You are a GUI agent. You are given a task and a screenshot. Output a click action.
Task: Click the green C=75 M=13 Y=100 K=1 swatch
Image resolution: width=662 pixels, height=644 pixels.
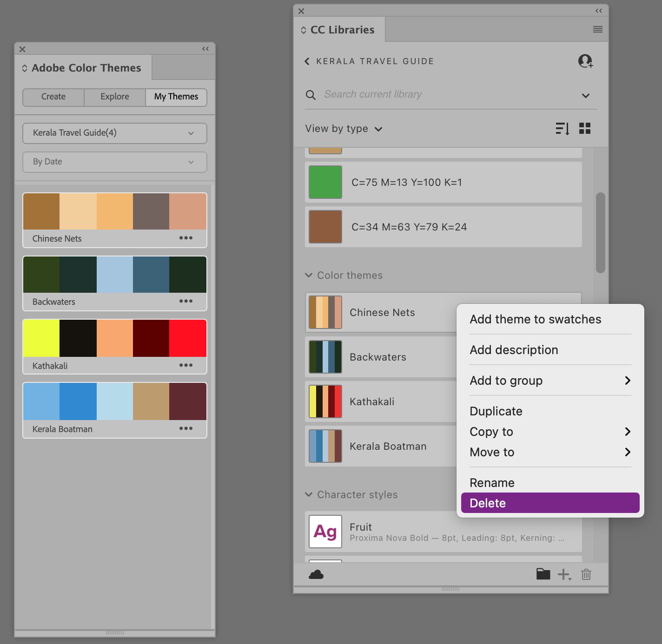coord(325,182)
